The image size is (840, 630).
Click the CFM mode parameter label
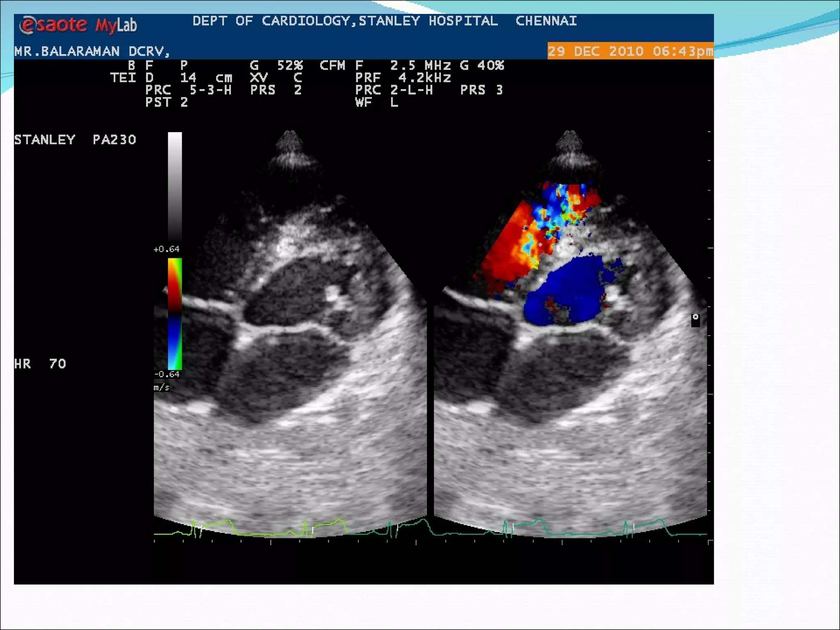click(332, 66)
